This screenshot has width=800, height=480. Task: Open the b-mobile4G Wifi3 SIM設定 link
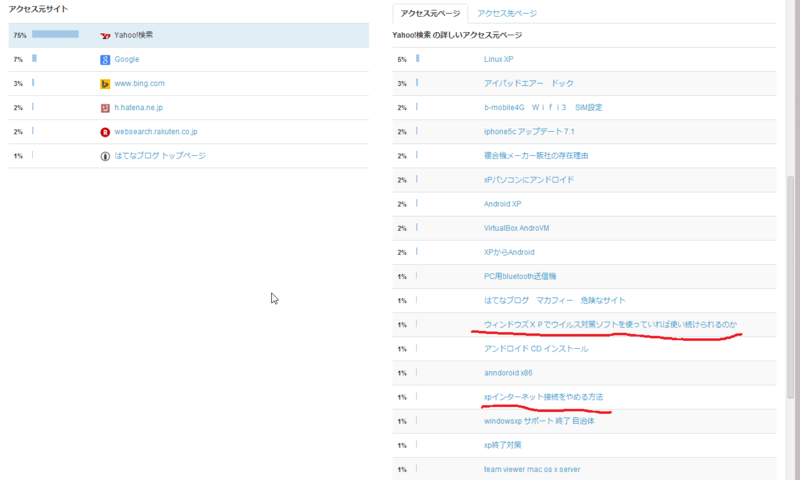click(543, 107)
